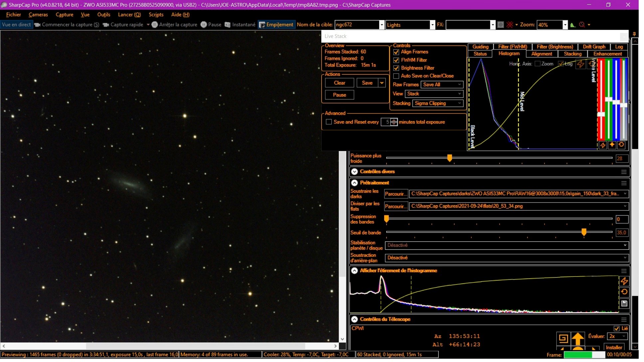Open the Stacking Sigma Clipping dropdown
This screenshot has width=644, height=362.
coord(438,103)
